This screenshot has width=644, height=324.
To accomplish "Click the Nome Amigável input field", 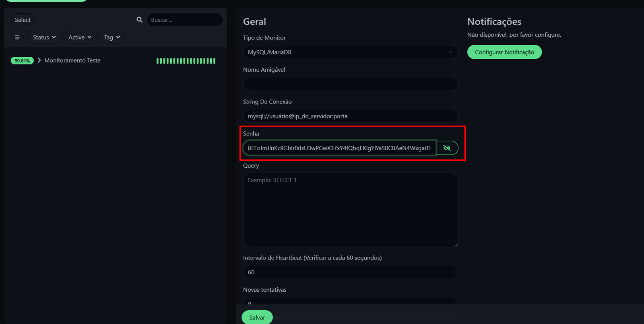I will click(x=350, y=84).
